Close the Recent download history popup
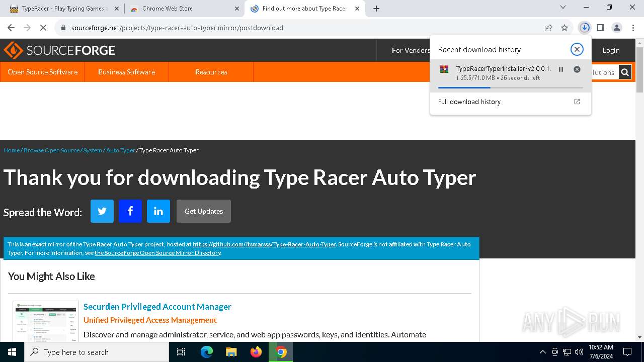 [x=577, y=49]
